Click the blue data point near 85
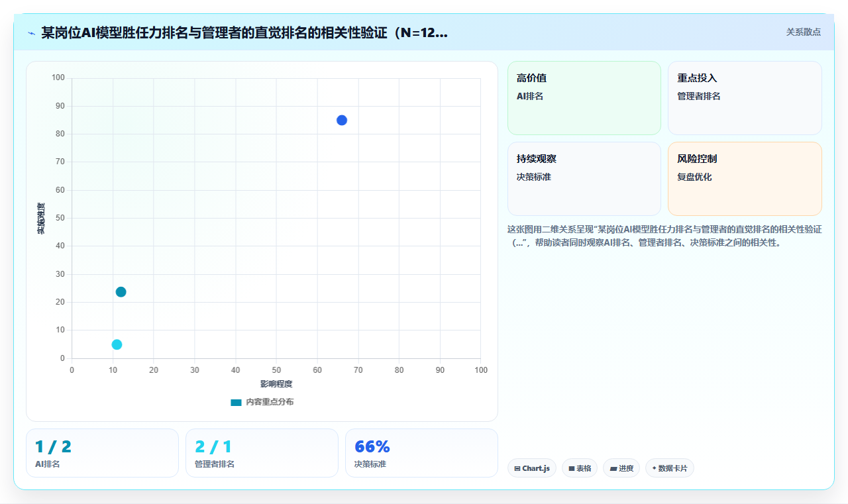The width and height of the screenshot is (848, 504). 342,120
